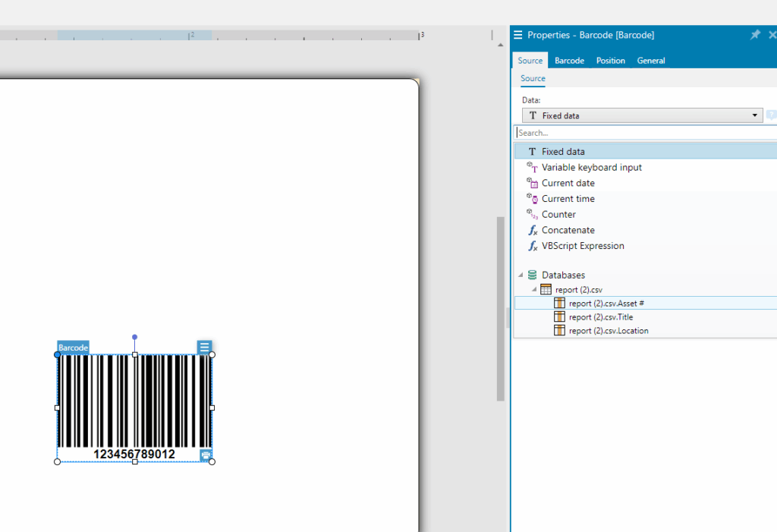Screen dimensions: 777x532
Task: Collapse the report (2).csv node
Action: tap(533, 289)
